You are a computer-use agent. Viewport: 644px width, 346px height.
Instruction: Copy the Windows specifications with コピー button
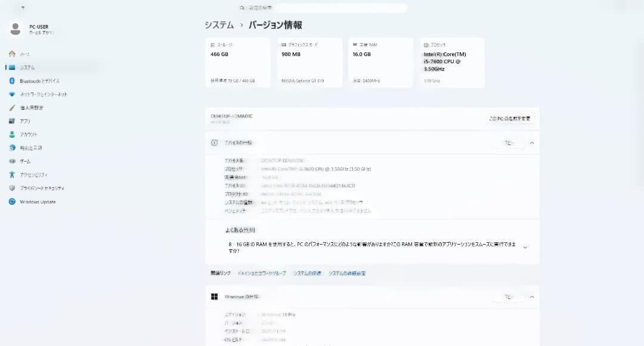(x=508, y=296)
